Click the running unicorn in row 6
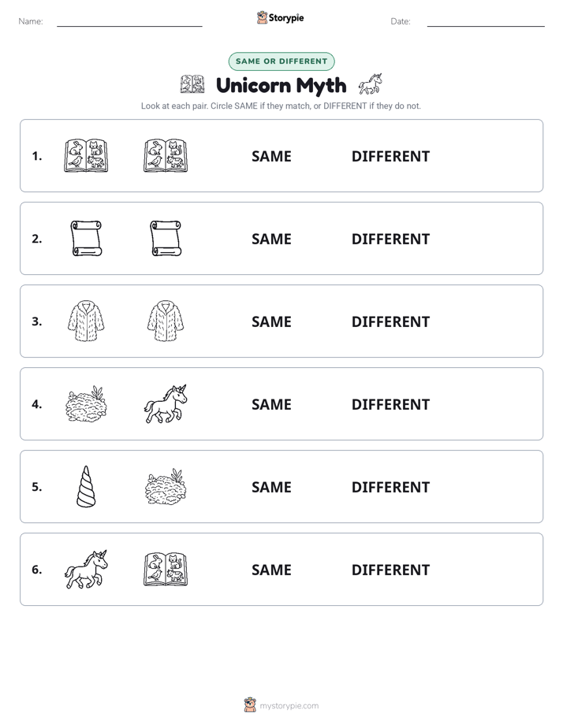Image resolution: width=563 pixels, height=728 pixels. point(86,569)
